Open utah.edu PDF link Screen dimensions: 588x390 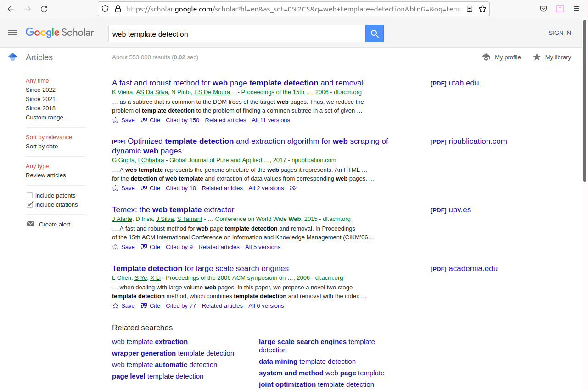(x=454, y=83)
